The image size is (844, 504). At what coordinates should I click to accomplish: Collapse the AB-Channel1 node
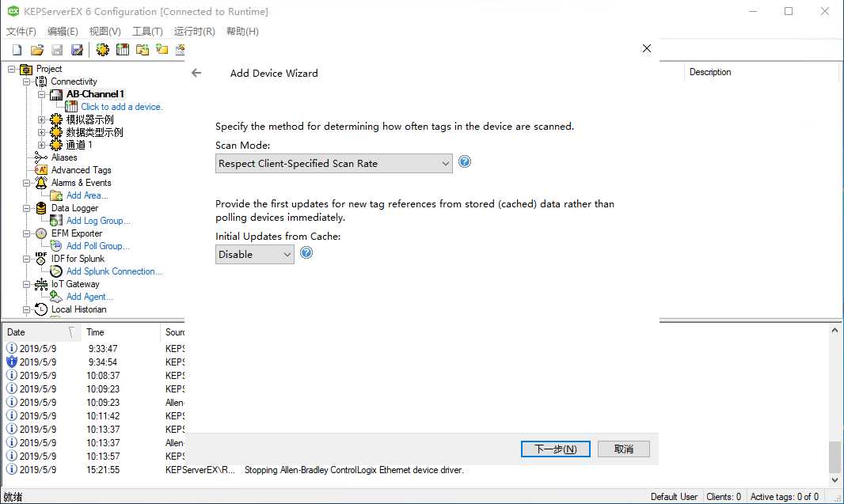[x=41, y=95]
